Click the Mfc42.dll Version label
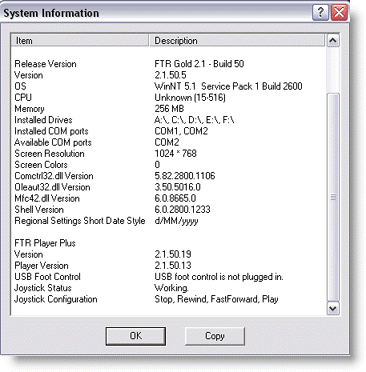The width and height of the screenshot is (366, 372). pos(47,198)
